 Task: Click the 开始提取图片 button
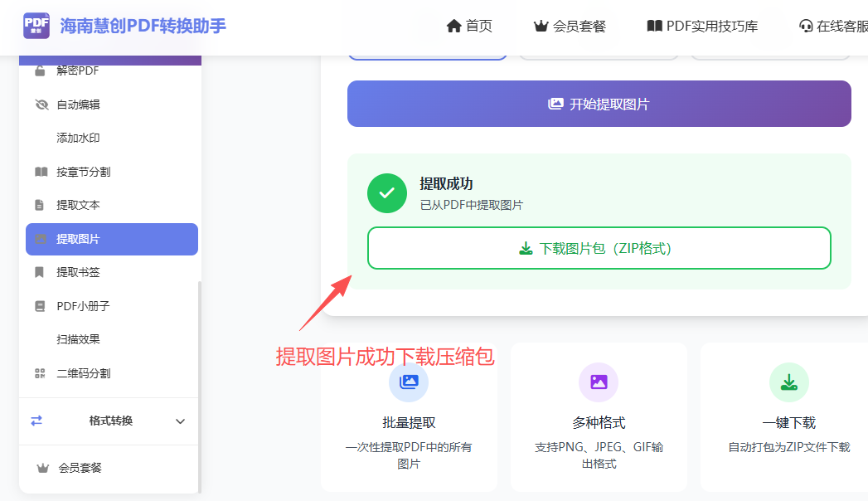[599, 104]
